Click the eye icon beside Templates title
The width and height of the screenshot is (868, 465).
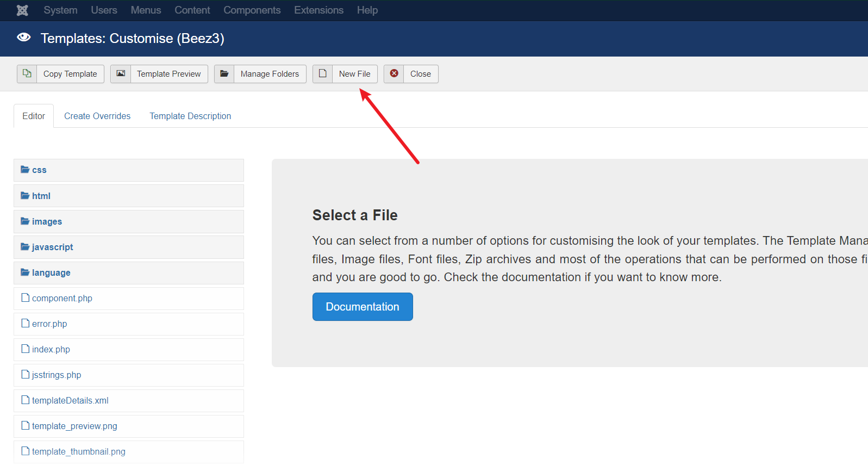tap(24, 37)
